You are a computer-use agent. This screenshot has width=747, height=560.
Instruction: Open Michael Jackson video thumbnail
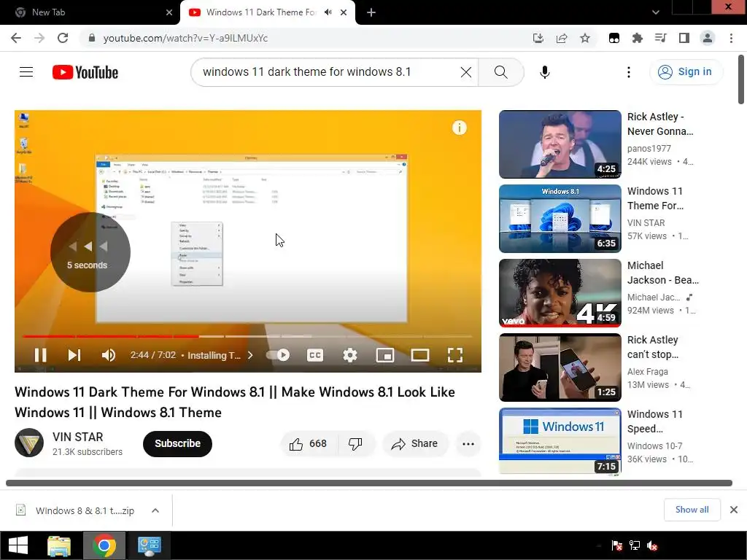(x=560, y=293)
